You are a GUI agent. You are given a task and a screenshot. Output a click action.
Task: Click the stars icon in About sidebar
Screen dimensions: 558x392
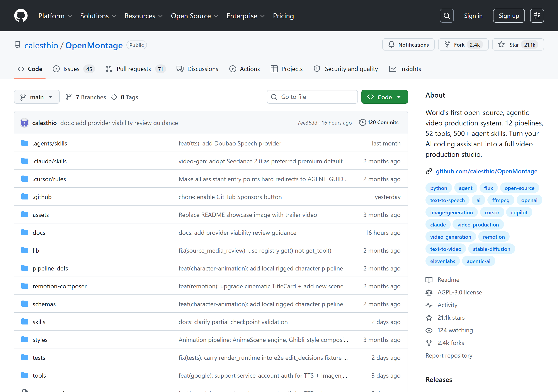(429, 318)
